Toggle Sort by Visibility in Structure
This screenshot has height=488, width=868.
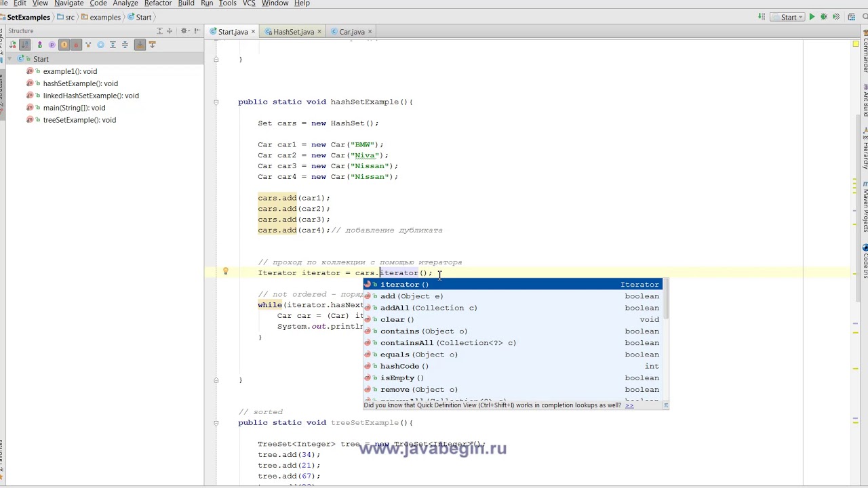tap(12, 45)
